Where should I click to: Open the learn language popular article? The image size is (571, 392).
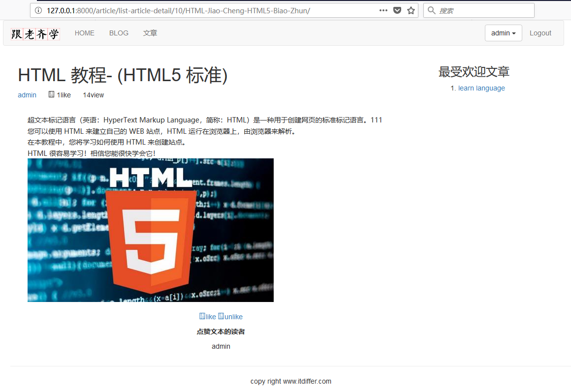[481, 88]
